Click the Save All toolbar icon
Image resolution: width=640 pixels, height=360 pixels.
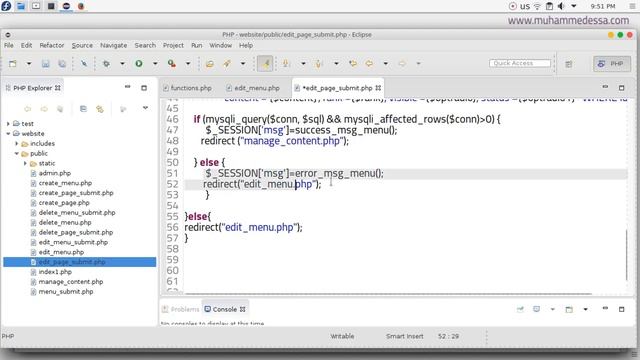62,64
